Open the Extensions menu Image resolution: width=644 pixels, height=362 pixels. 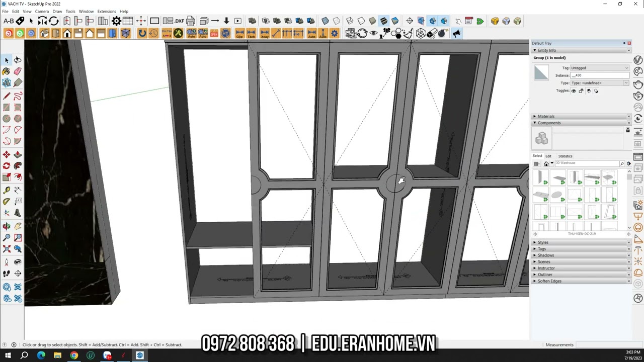106,11
